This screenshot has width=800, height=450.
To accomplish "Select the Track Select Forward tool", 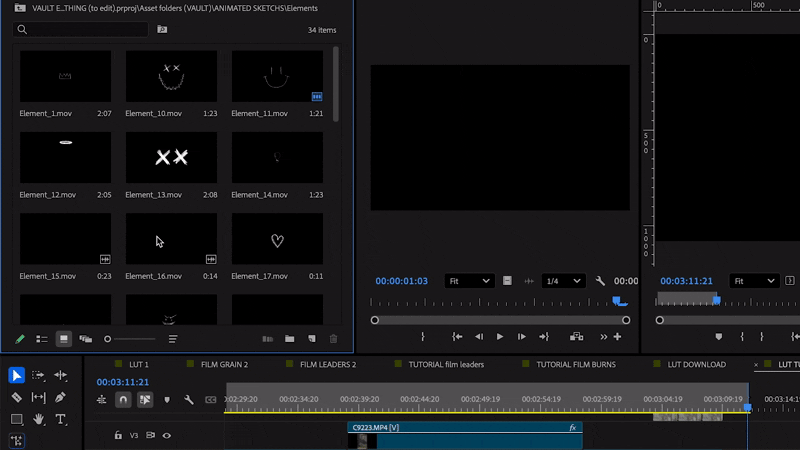I will [39, 376].
